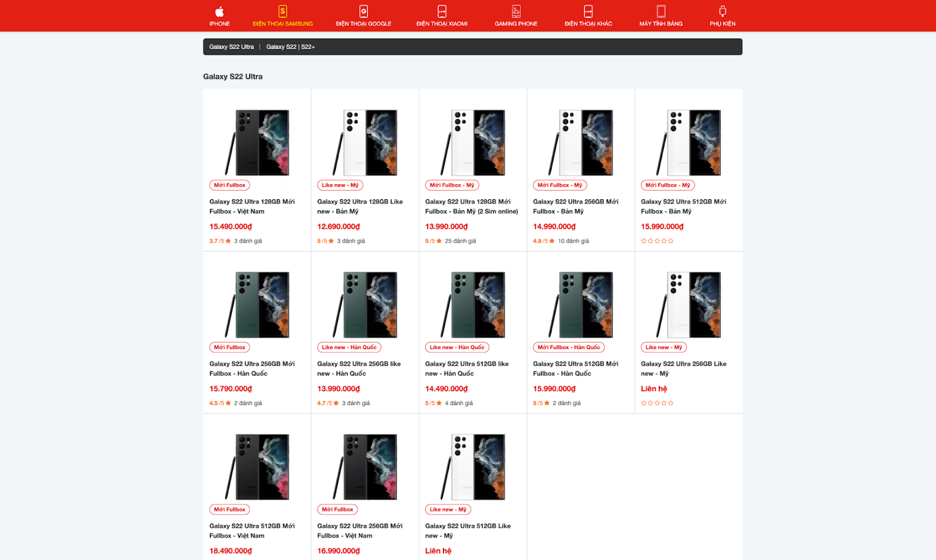Click the phone image of 256GB Mới Fullbox - Hàn Quốc
The image size is (936, 560).
[257, 305]
